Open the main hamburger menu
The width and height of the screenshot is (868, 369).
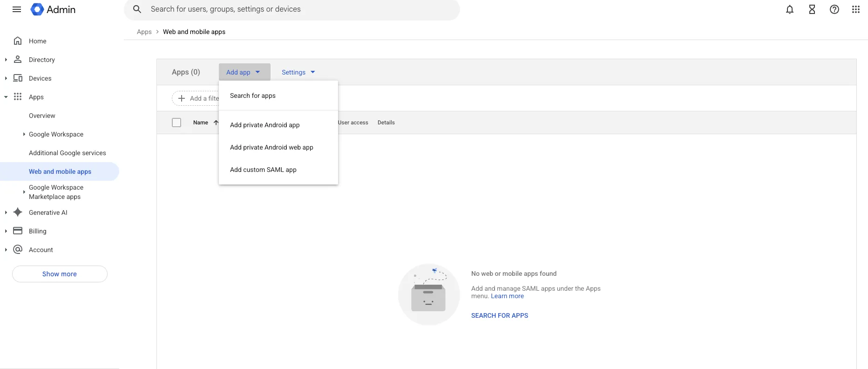[x=17, y=9]
